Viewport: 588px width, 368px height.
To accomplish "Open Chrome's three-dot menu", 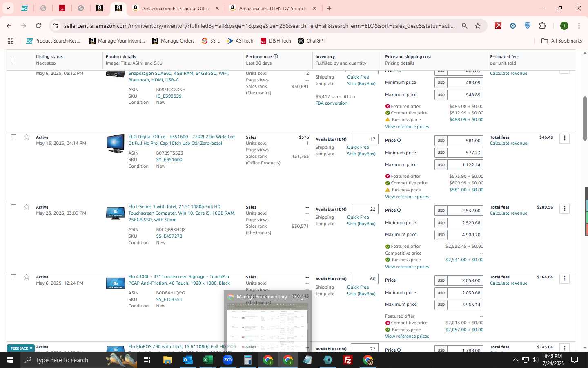I will [x=579, y=26].
